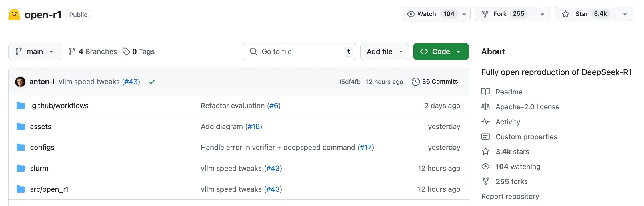Toggle watching the repository via Watch button
Viewport: 644px width, 206px height.
[x=426, y=14]
